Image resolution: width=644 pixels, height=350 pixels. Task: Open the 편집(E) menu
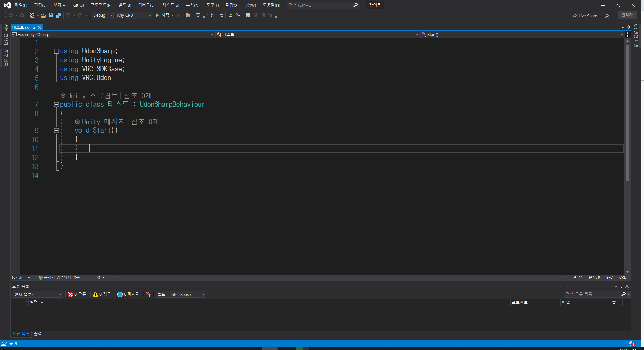[x=40, y=5]
